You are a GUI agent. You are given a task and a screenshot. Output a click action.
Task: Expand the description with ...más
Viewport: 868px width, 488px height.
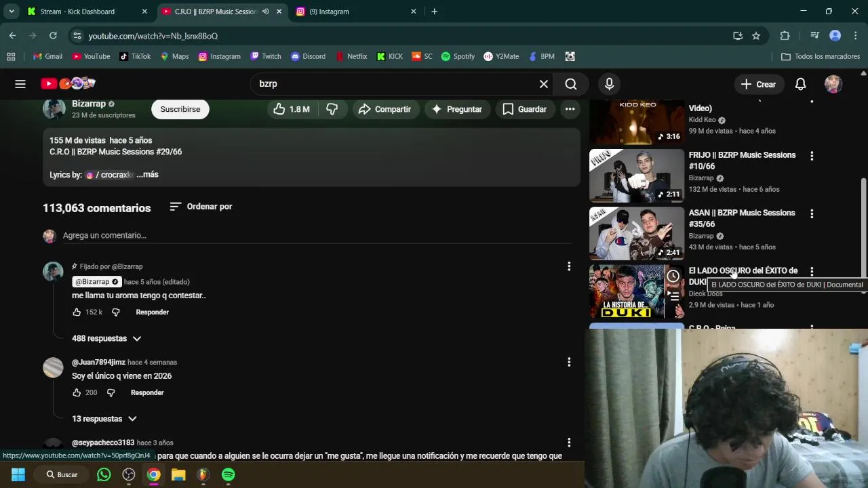(x=147, y=174)
